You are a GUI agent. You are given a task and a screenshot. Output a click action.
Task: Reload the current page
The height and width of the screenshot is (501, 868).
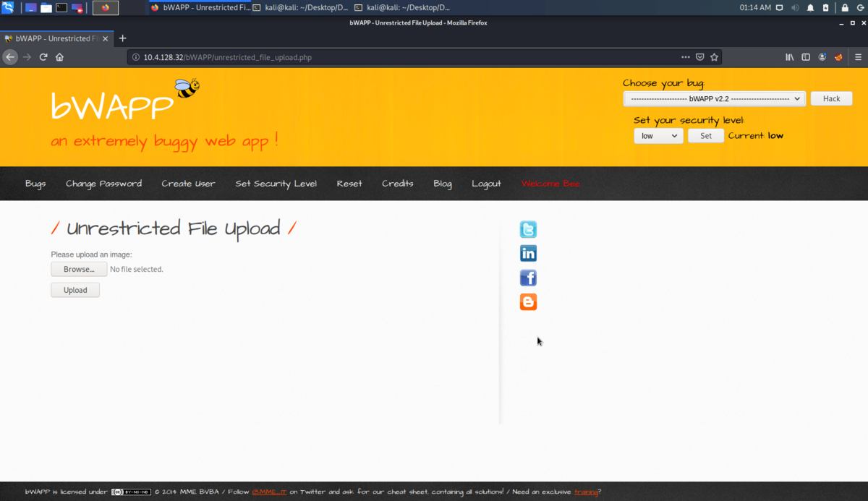tap(43, 57)
